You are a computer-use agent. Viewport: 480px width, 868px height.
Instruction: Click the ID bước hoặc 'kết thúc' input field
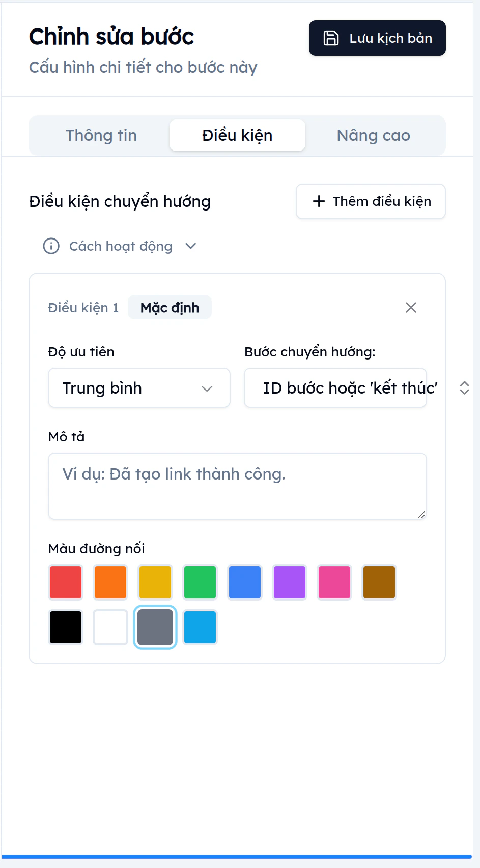pyautogui.click(x=335, y=388)
